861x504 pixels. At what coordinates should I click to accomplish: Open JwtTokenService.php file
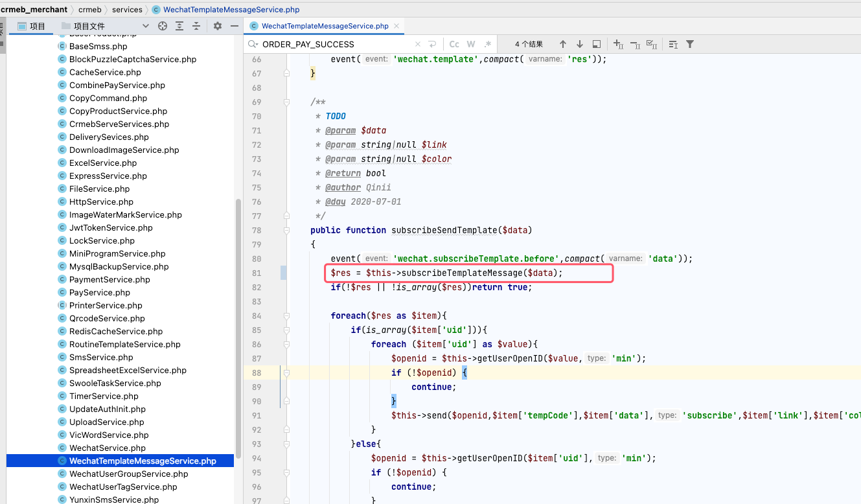(111, 227)
